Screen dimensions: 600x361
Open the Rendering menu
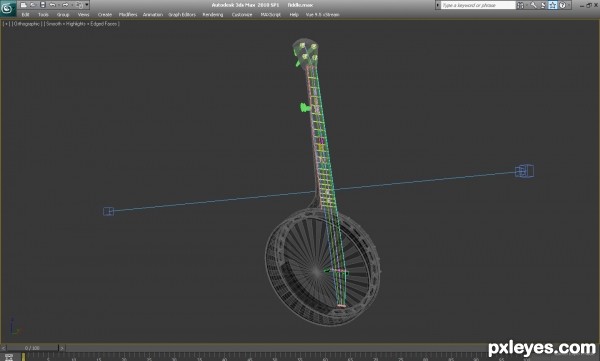pyautogui.click(x=213, y=15)
